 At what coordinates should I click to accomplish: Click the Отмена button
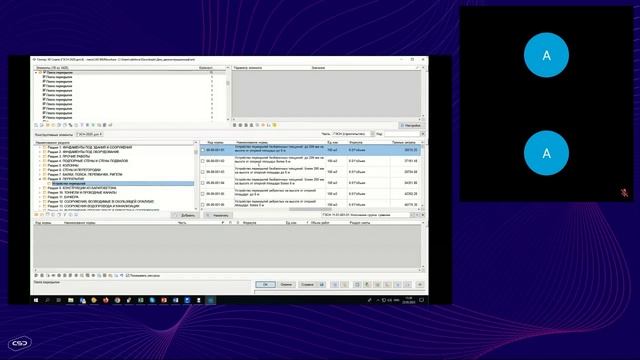tap(286, 284)
